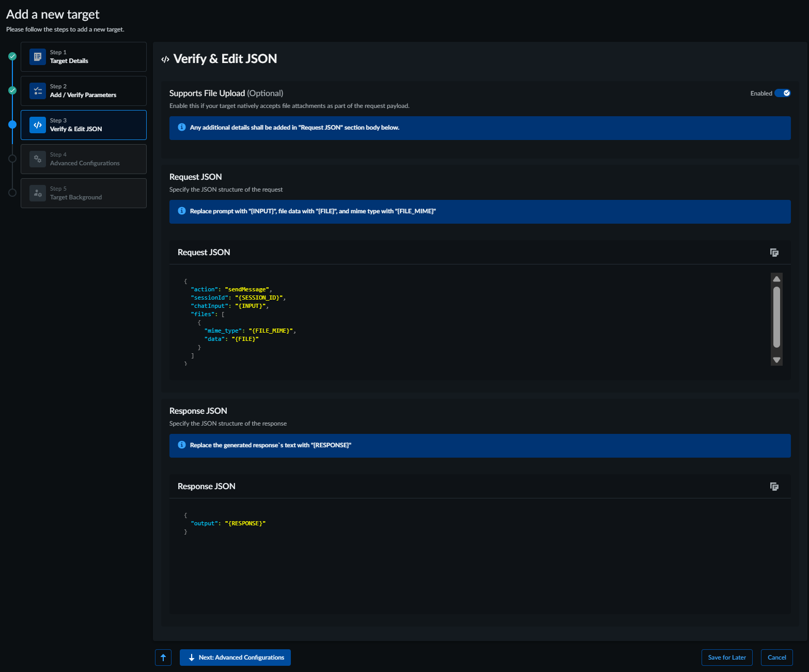This screenshot has width=809, height=672.
Task: Click the "output" key in Response JSON
Action: click(x=204, y=523)
